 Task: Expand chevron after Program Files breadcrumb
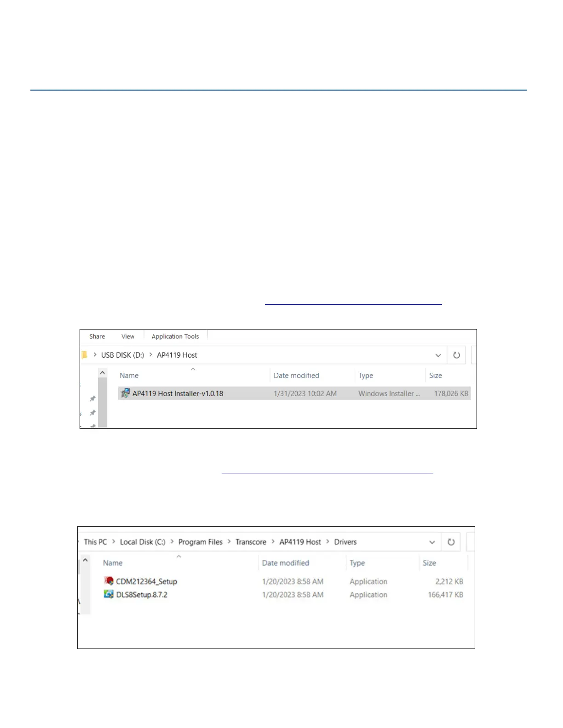click(229, 541)
